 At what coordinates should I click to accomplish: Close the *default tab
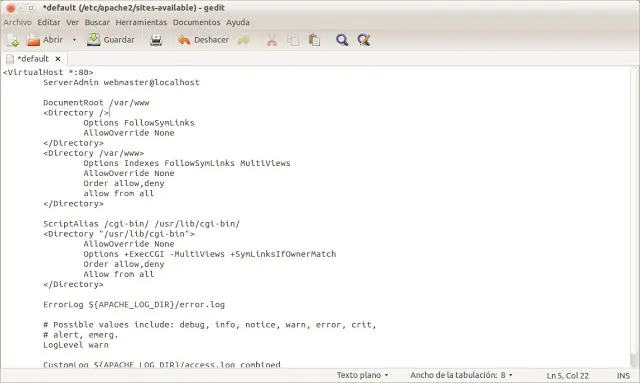[x=58, y=59]
